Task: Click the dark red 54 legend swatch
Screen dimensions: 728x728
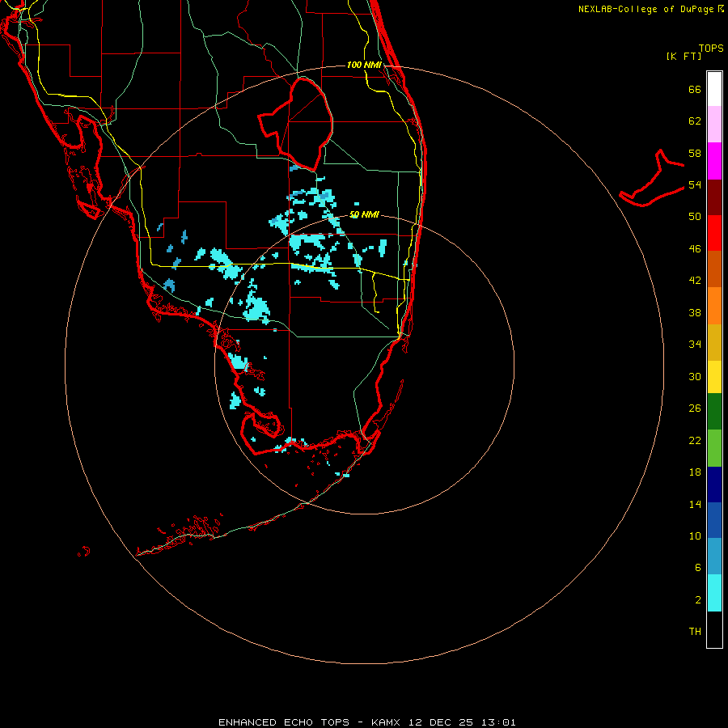Action: 714,197
